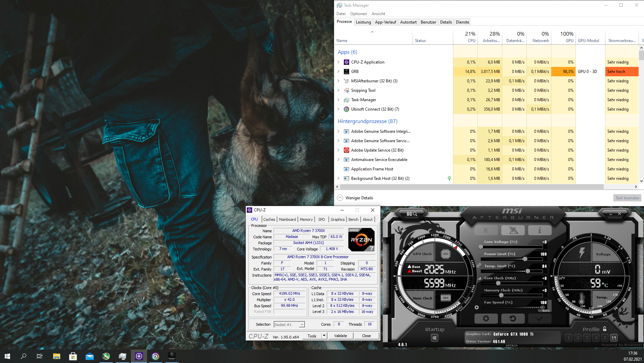Viewport: 644px width, 363px height.
Task: Open the Afterburner information (i) button
Action: point(540,230)
